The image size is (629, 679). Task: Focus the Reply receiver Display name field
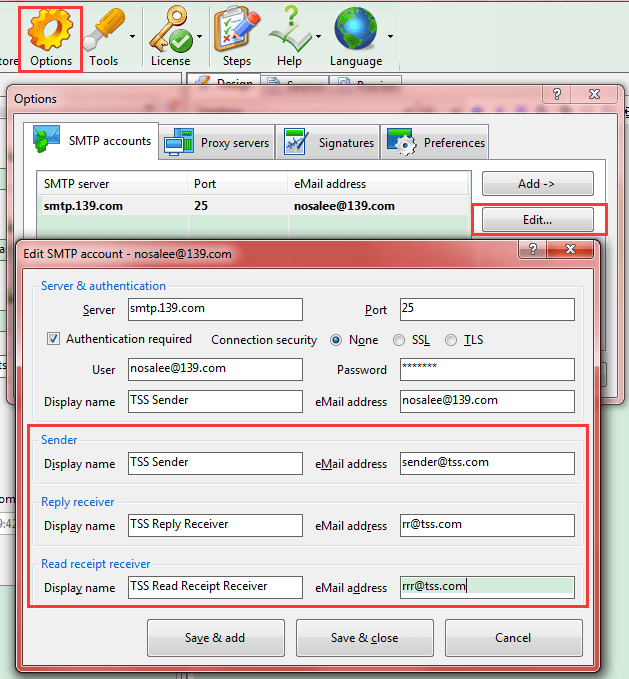tap(215, 525)
